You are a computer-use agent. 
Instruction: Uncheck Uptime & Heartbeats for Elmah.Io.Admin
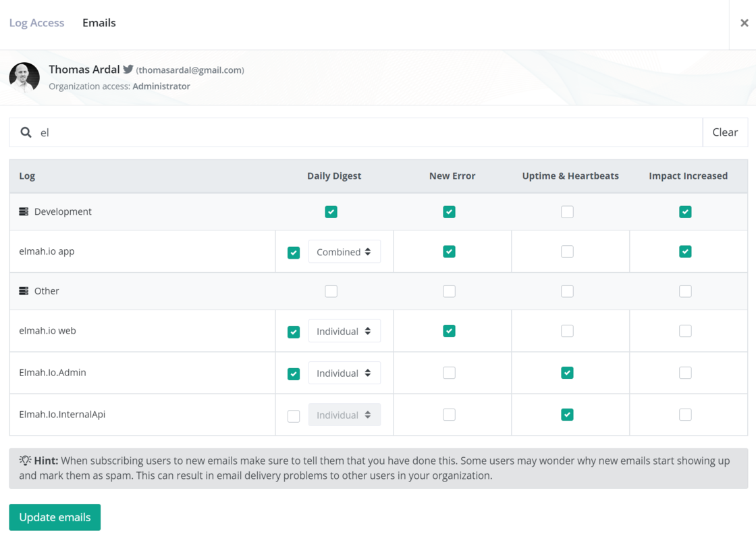(567, 373)
